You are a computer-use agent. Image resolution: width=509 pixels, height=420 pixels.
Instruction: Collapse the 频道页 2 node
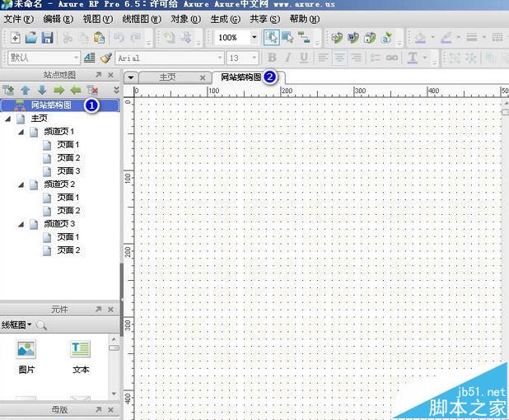[21, 185]
